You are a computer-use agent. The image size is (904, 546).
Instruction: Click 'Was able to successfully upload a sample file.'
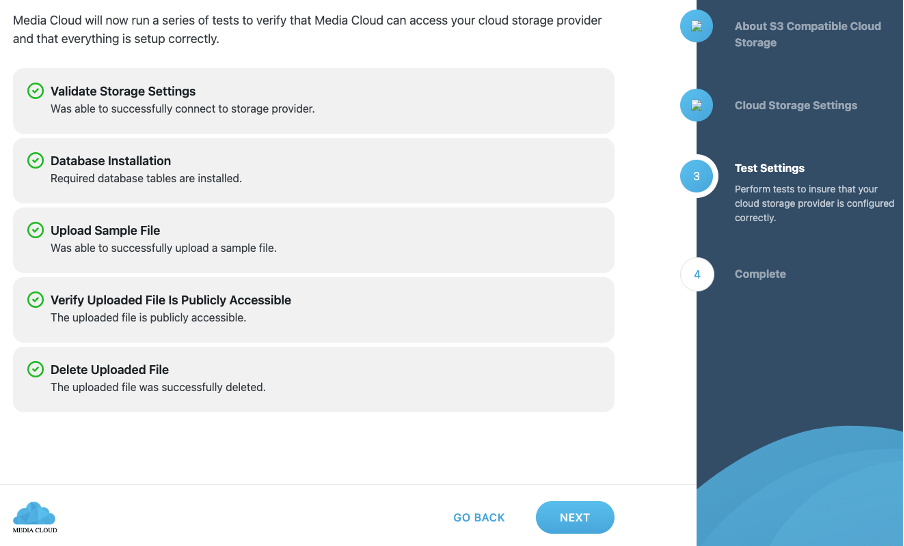(x=164, y=248)
